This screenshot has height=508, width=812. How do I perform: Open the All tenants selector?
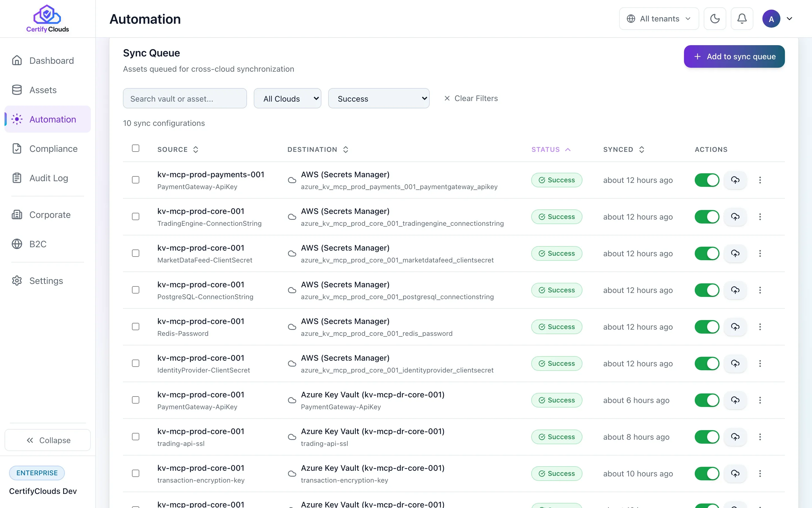pos(659,19)
